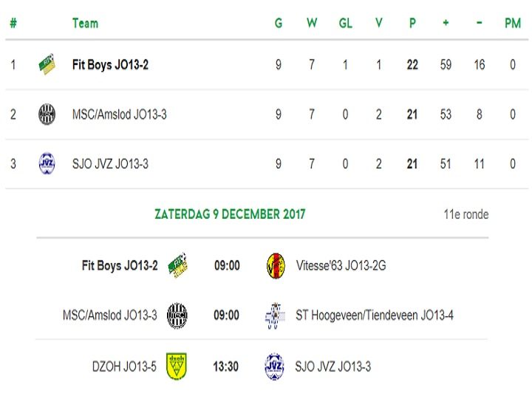Click the MSC/Amslod crest in standings

tap(47, 115)
